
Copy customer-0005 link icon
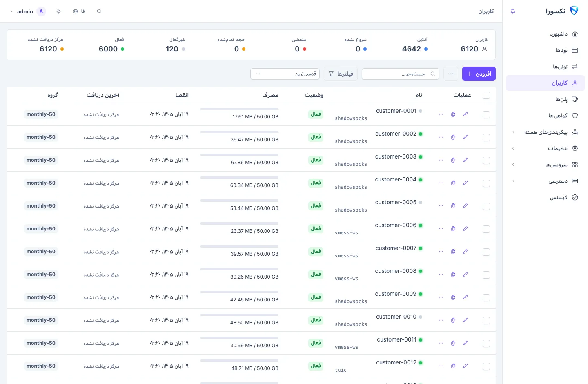click(x=453, y=206)
